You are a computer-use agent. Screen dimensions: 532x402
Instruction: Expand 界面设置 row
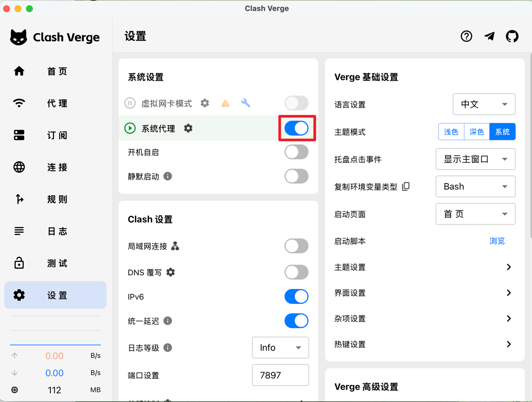point(425,293)
